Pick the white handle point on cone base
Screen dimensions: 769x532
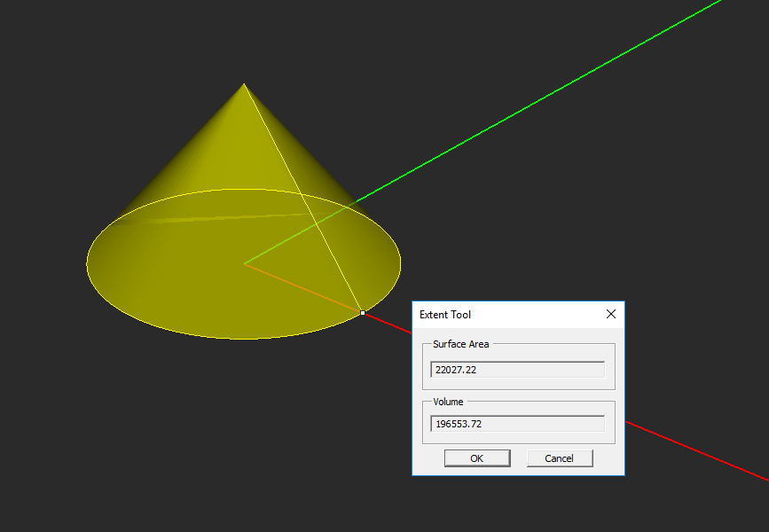363,313
